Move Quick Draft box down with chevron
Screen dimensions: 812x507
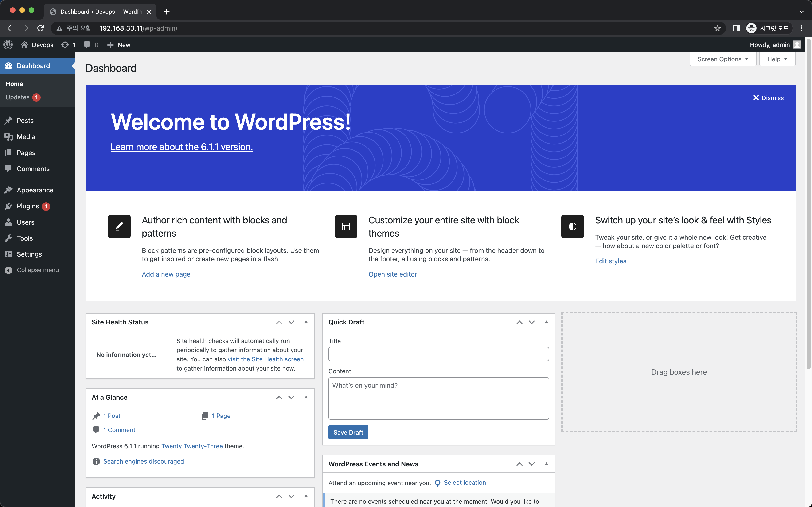(x=531, y=322)
